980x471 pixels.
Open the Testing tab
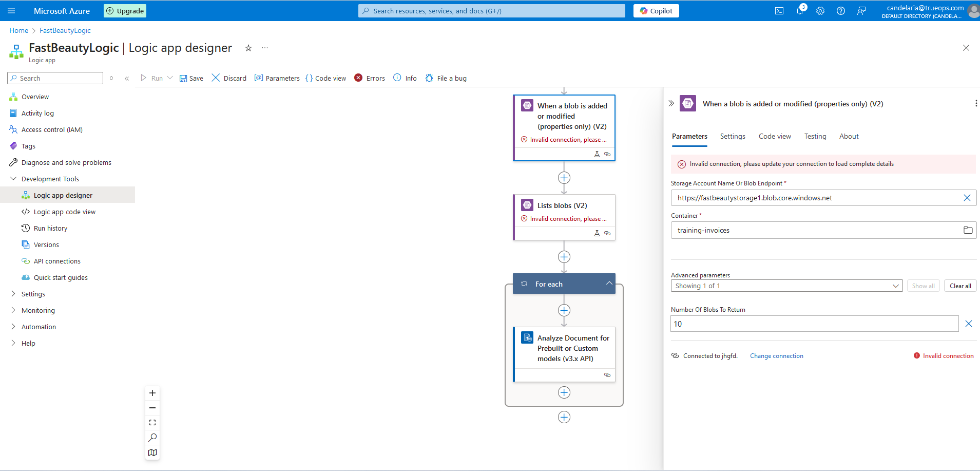(x=815, y=136)
